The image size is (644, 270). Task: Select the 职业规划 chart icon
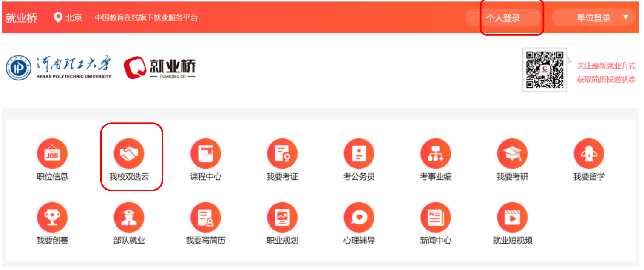(x=282, y=218)
